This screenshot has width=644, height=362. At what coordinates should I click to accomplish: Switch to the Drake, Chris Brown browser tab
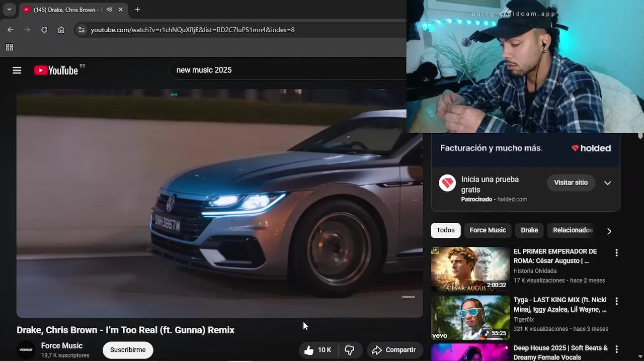coord(74,10)
